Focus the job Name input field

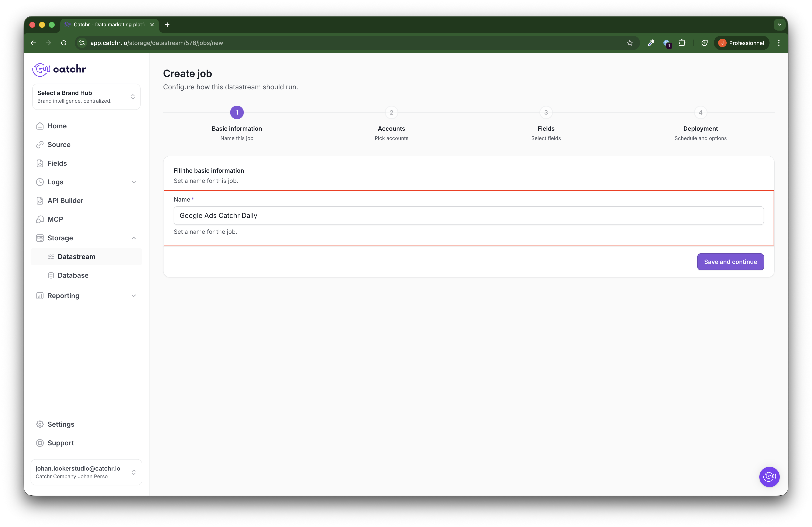click(x=468, y=215)
